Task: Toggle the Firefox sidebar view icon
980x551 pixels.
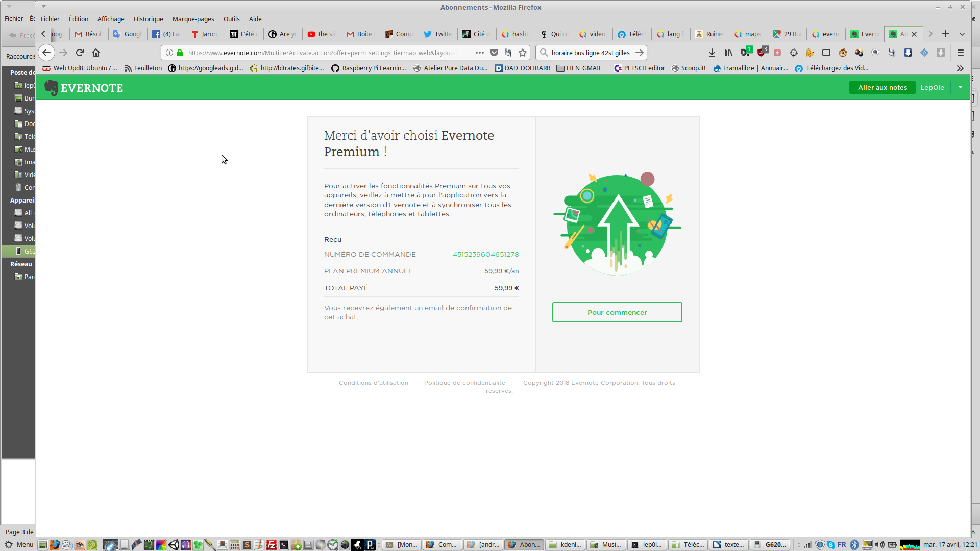Action: pyautogui.click(x=826, y=53)
